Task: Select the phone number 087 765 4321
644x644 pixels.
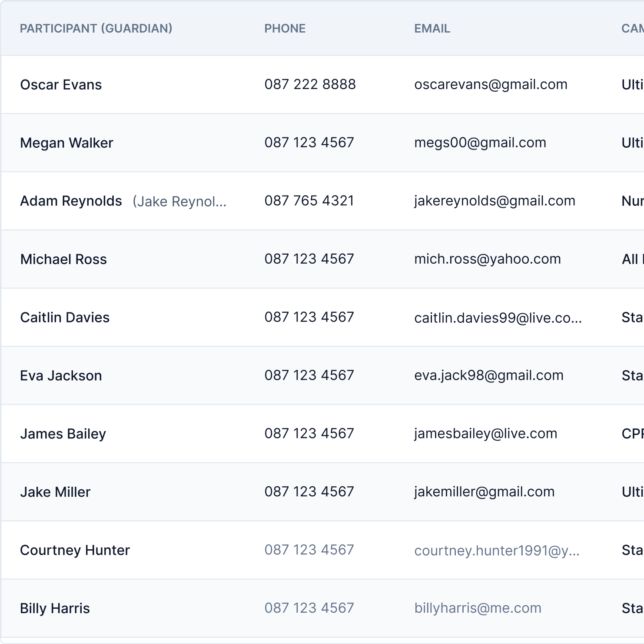Action: pos(309,201)
